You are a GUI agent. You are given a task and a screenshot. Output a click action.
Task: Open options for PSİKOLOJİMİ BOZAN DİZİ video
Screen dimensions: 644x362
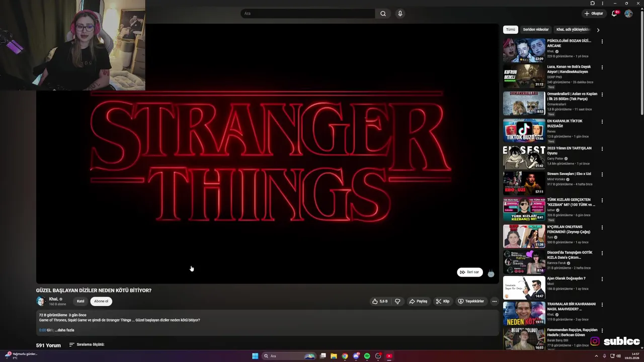[x=602, y=41]
